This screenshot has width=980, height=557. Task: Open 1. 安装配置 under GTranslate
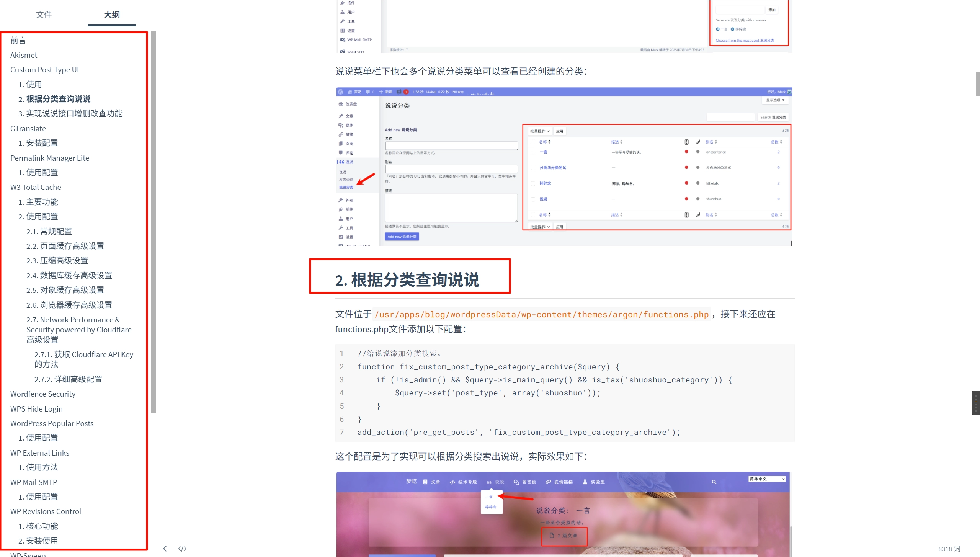(38, 143)
